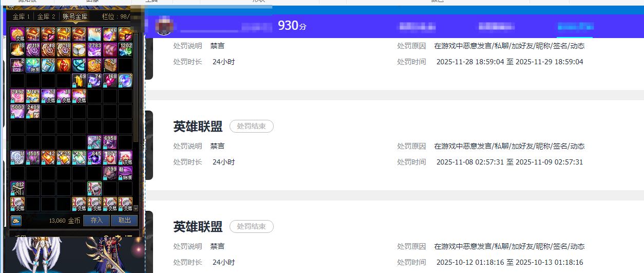The height and width of the screenshot is (273, 644).
Task: Select the locked item with count 2409
Action: pos(33,112)
